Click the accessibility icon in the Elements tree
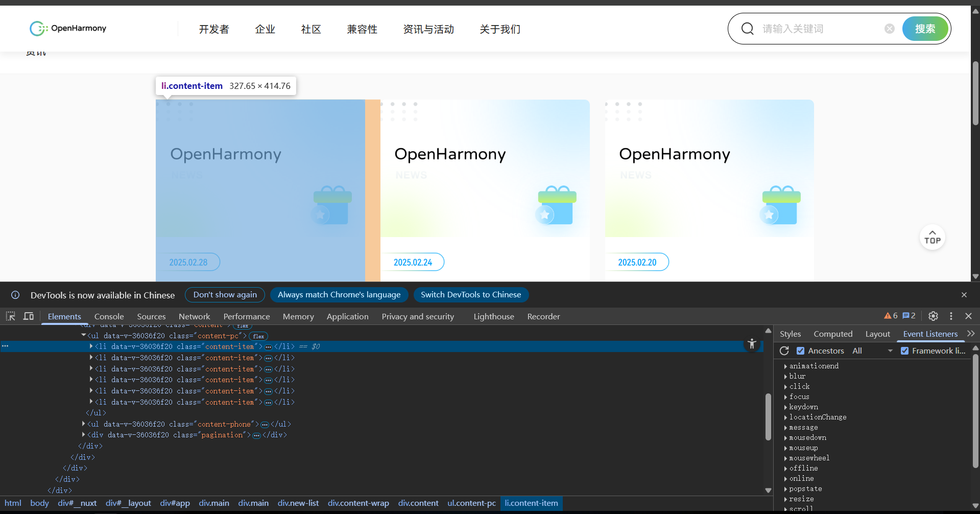This screenshot has width=980, height=514. (752, 344)
